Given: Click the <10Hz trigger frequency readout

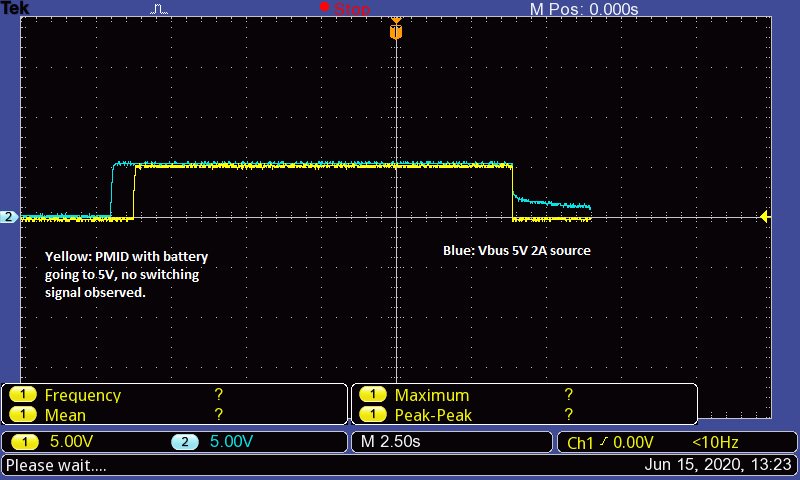Looking at the screenshot, I should 715,442.
